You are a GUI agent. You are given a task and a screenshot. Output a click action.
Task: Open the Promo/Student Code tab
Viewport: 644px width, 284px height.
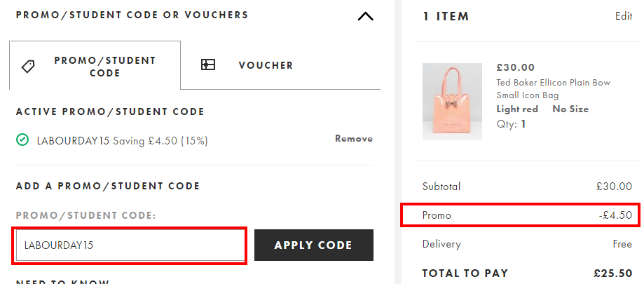click(x=95, y=65)
